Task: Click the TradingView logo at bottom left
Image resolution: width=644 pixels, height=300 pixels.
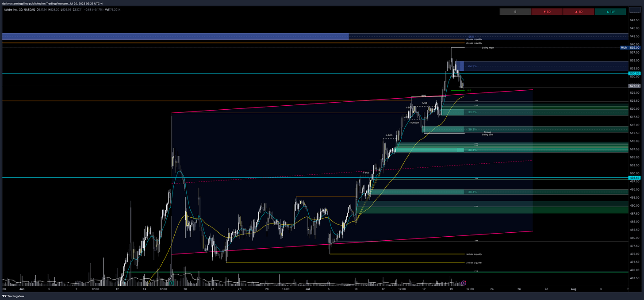Action: click(12, 296)
